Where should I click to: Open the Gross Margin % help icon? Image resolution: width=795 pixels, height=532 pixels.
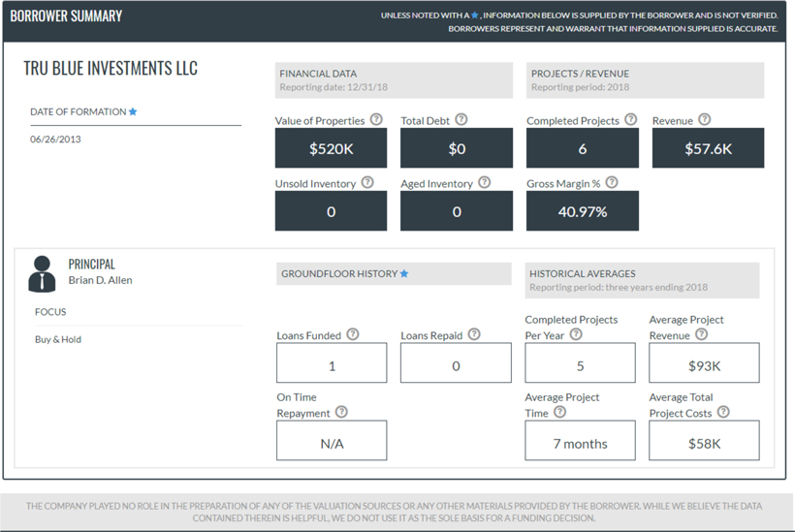click(x=612, y=183)
